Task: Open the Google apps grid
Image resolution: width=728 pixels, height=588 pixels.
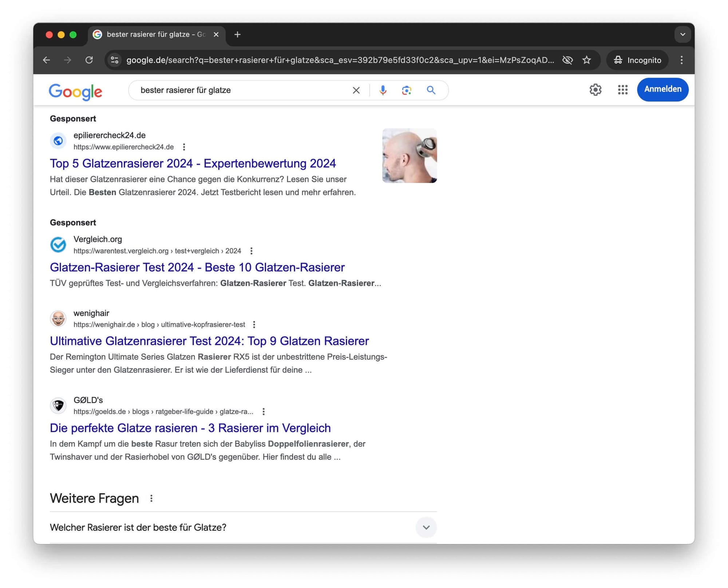Action: pyautogui.click(x=623, y=90)
